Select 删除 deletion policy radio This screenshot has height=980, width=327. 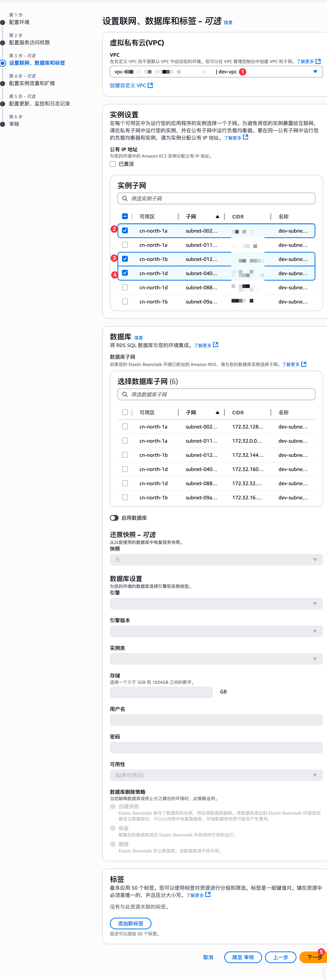click(x=113, y=844)
